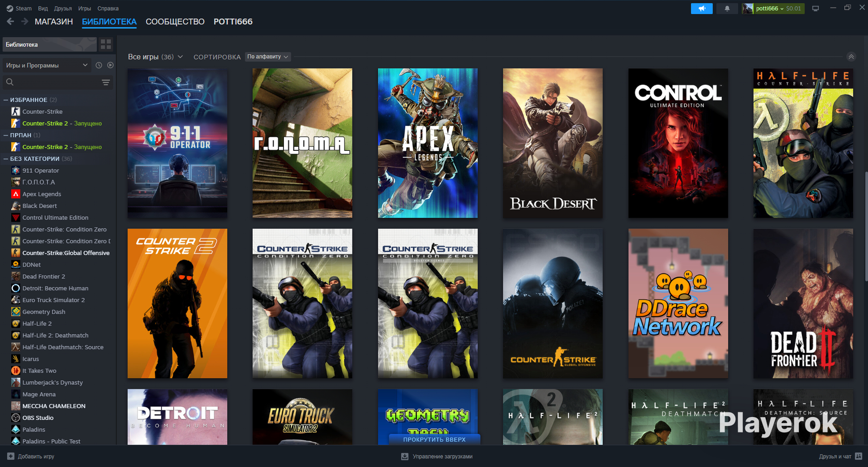Viewport: 868px width, 467px height.
Task: Open the DDrace Network cover
Action: [x=678, y=304]
